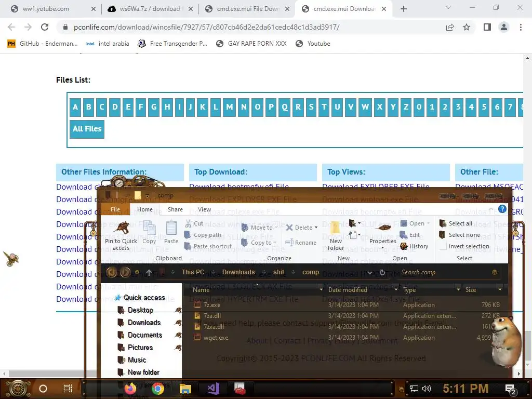Open Task View on the taskbar
Screen dimensions: 532x399
coord(68,389)
